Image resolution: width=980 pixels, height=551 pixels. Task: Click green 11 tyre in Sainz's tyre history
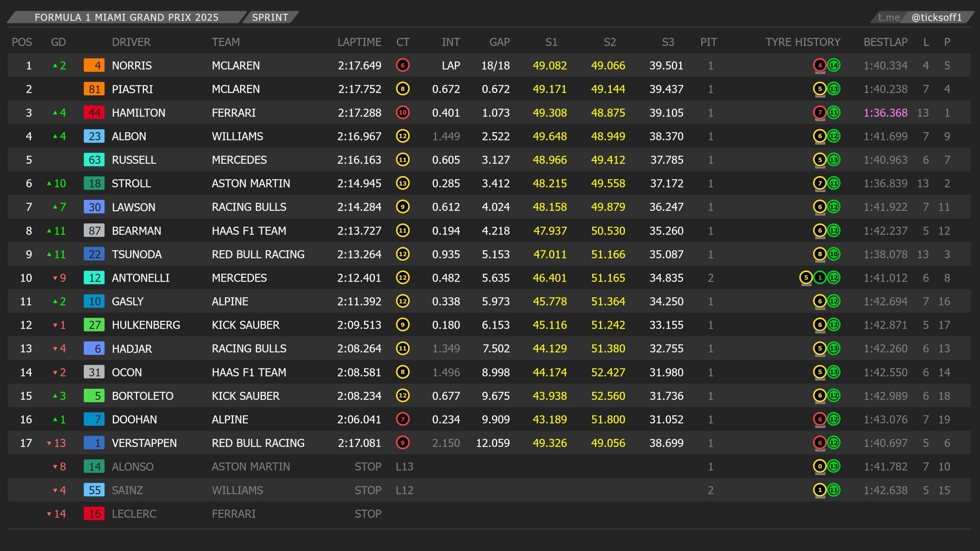tap(833, 490)
